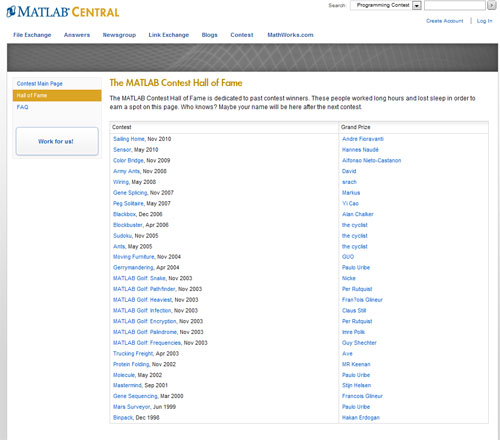Open the Link Exchange menu item

tap(169, 35)
